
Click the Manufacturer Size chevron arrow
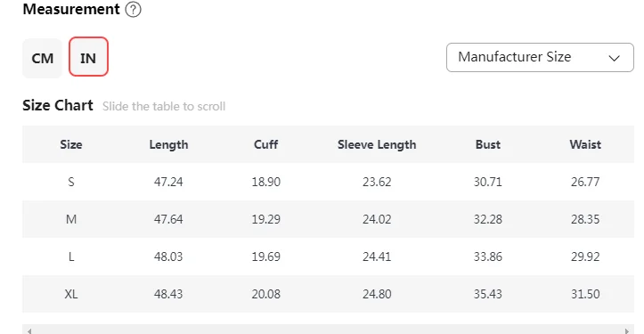coord(614,58)
